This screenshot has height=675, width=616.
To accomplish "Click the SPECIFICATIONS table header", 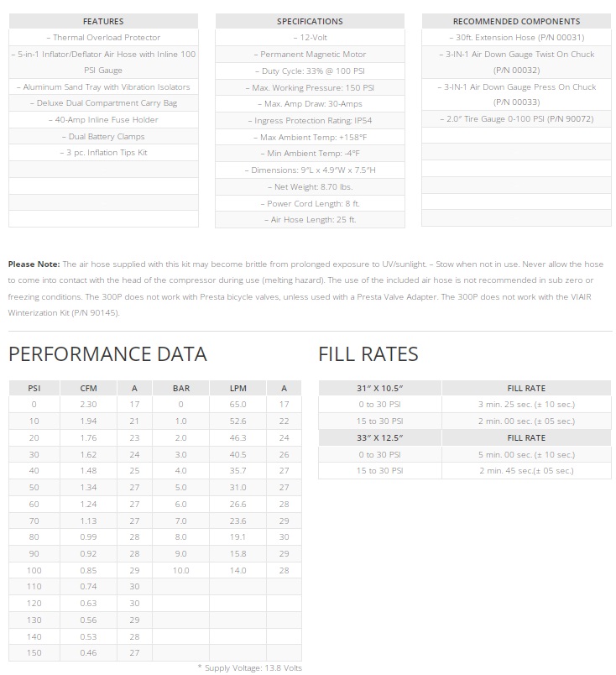I will click(x=310, y=21).
